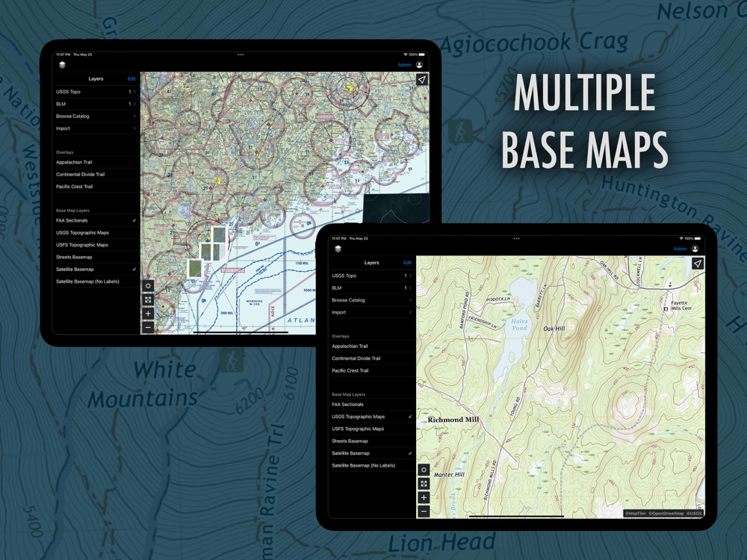Enable Streets Basemap on upper iPad
This screenshot has width=747, height=560.
pyautogui.click(x=96, y=257)
